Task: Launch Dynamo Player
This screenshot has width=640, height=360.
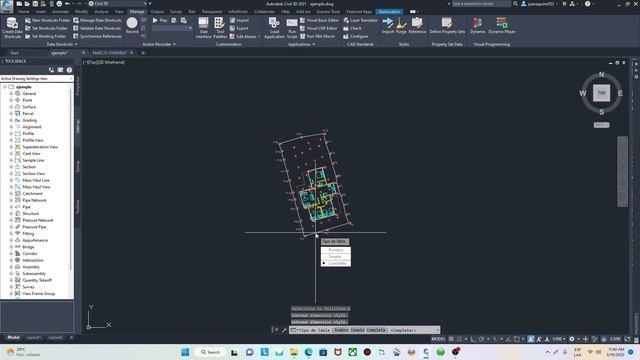Action: click(x=502, y=25)
